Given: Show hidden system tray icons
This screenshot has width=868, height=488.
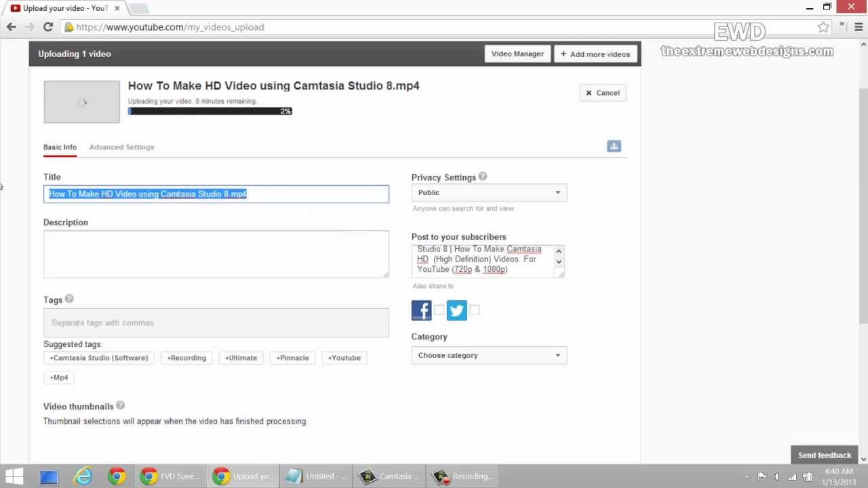Looking at the screenshot, I should [x=747, y=476].
